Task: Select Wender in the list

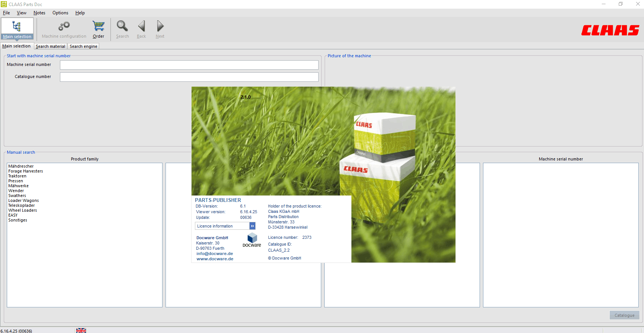Action: coord(16,191)
